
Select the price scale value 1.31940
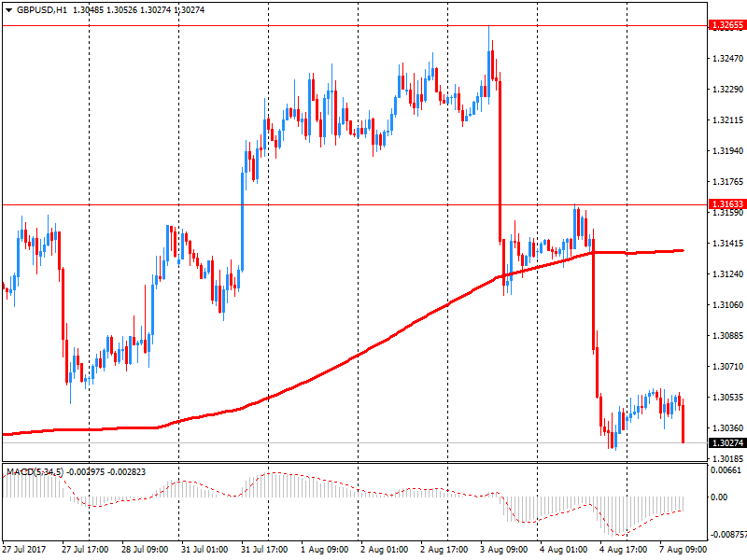pyautogui.click(x=727, y=151)
